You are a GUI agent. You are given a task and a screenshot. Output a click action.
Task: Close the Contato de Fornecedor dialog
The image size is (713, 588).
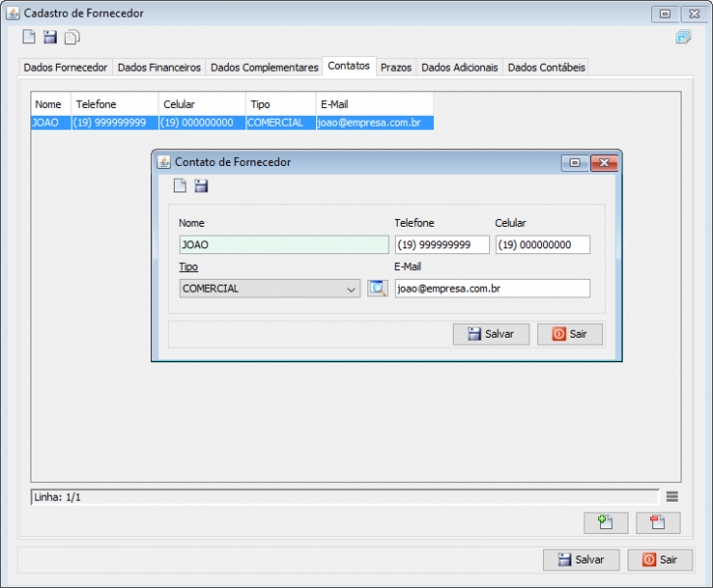pyautogui.click(x=604, y=162)
